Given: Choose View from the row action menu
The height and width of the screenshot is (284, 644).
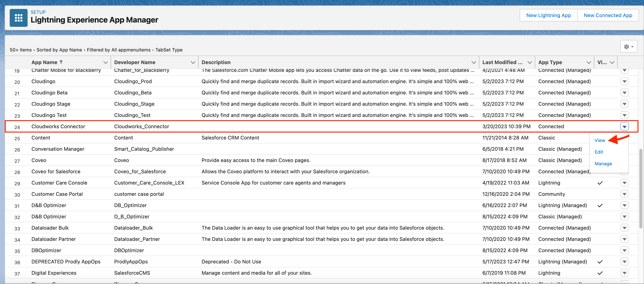Looking at the screenshot, I should coord(600,140).
